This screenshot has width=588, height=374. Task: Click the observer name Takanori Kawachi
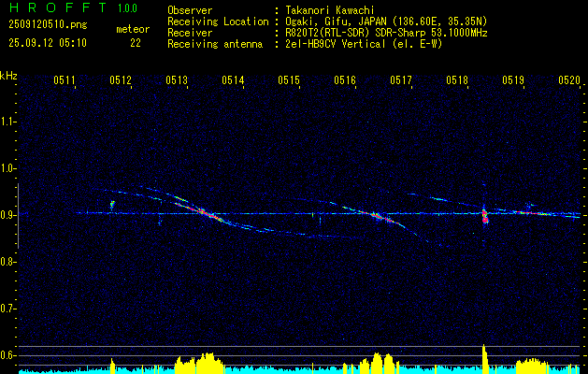pos(330,10)
